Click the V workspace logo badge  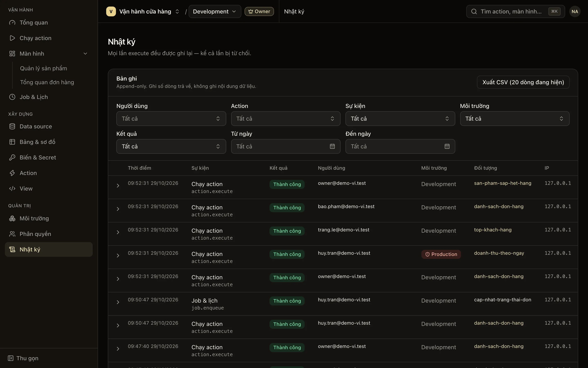(111, 11)
